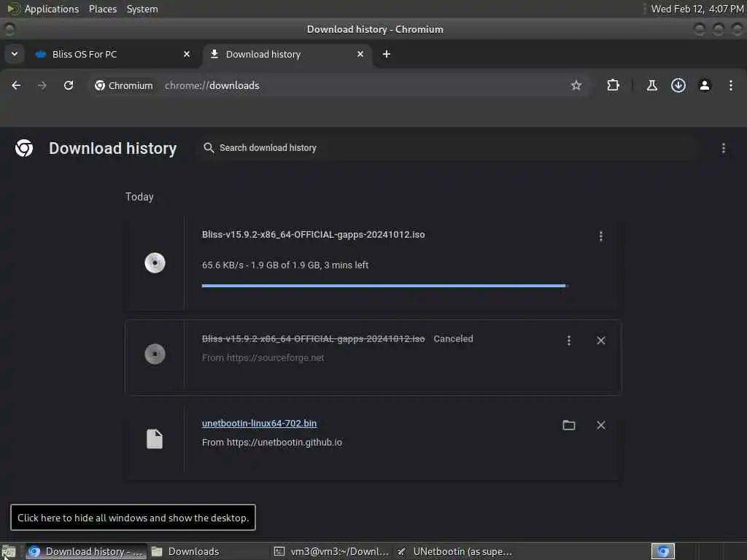747x560 pixels.
Task: Open a new tab with plus button
Action: tap(387, 54)
